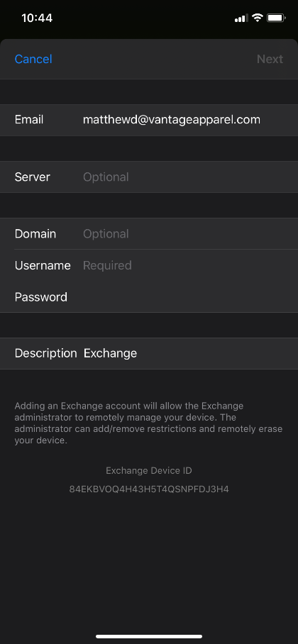Tap the cellular signal bars icon
This screenshot has width=298, height=644.
tap(241, 18)
